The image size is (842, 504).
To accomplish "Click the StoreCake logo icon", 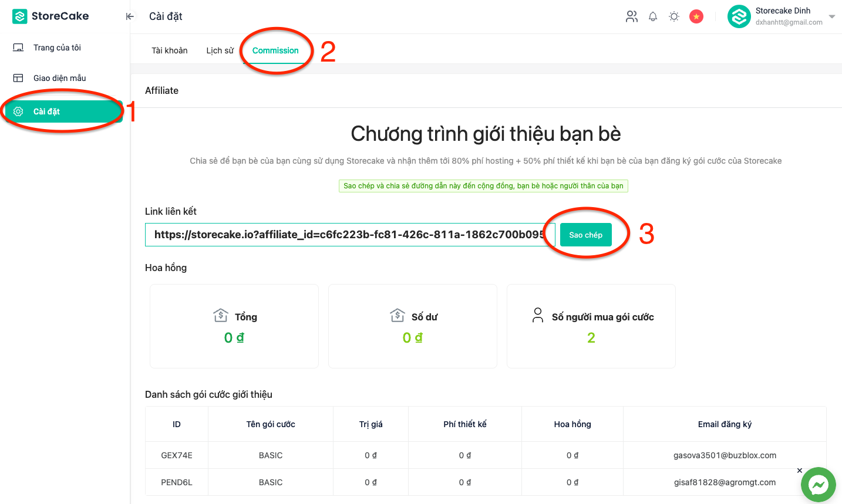I will point(20,16).
